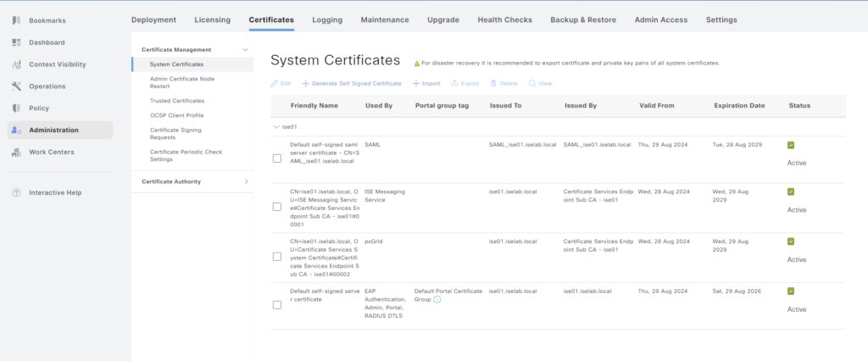Viewport: 868px width, 361px height.
Task: Select the Certificates tab
Action: tap(271, 20)
